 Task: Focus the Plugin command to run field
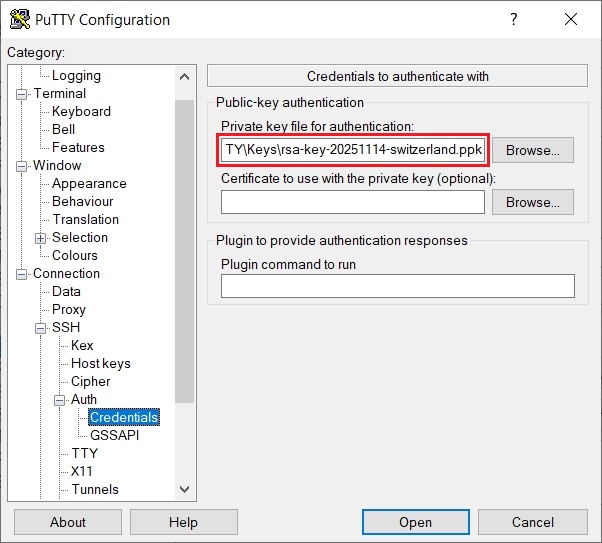point(397,287)
